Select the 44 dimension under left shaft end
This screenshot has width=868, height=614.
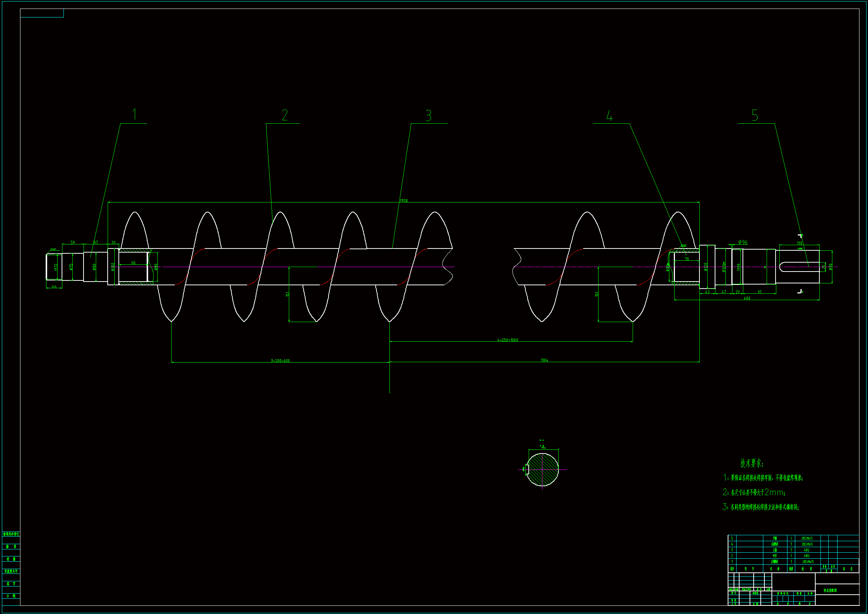[54, 286]
